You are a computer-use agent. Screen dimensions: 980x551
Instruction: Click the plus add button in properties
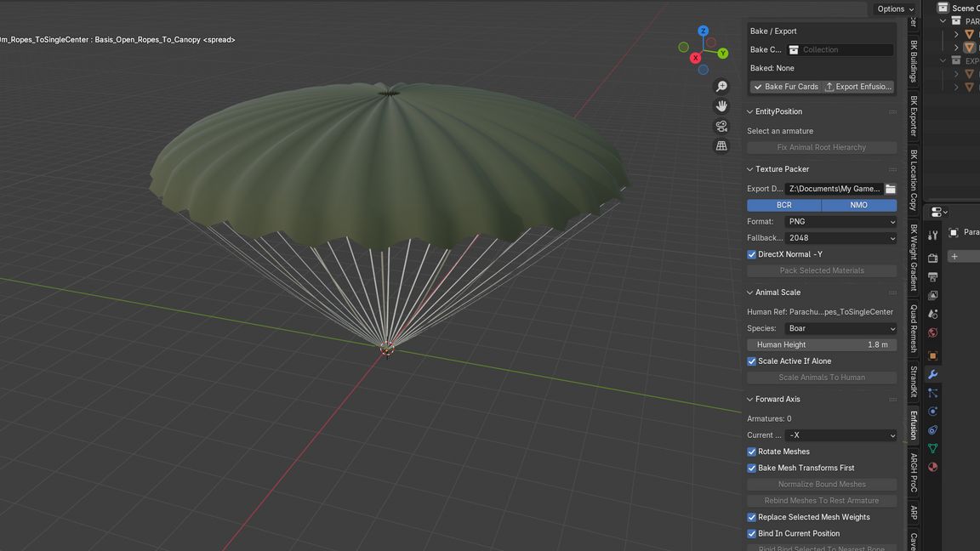tap(954, 256)
